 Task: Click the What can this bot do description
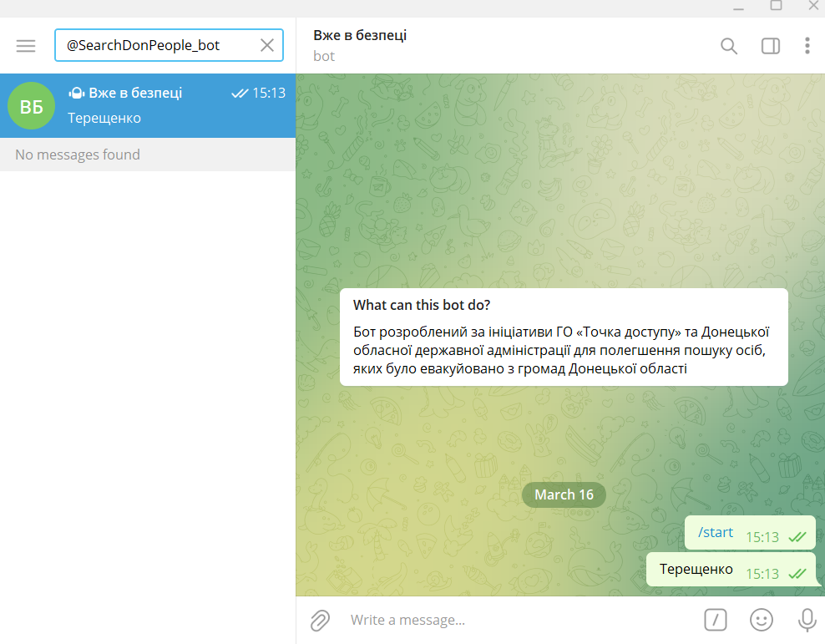564,337
